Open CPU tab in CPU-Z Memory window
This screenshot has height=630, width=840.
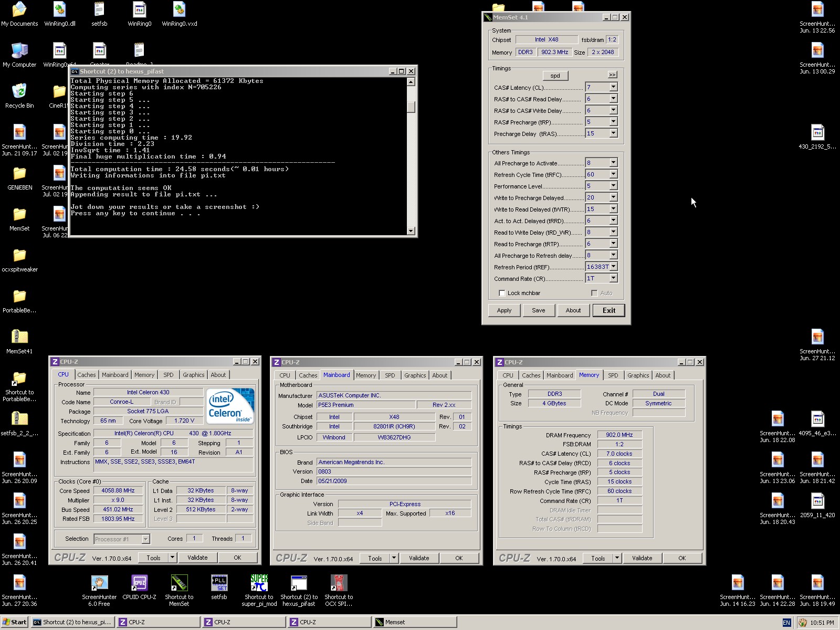coord(508,375)
